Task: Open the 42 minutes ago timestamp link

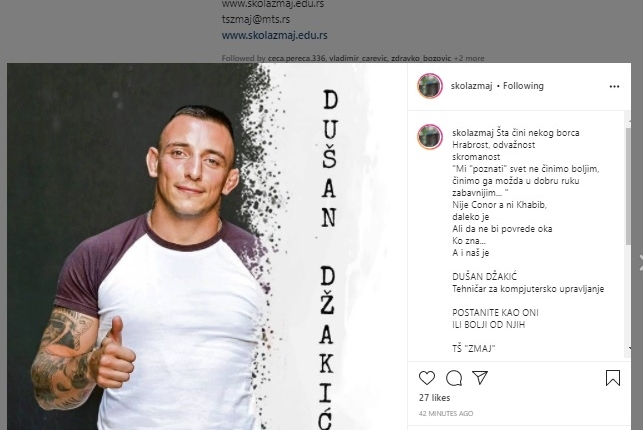Action: click(446, 414)
